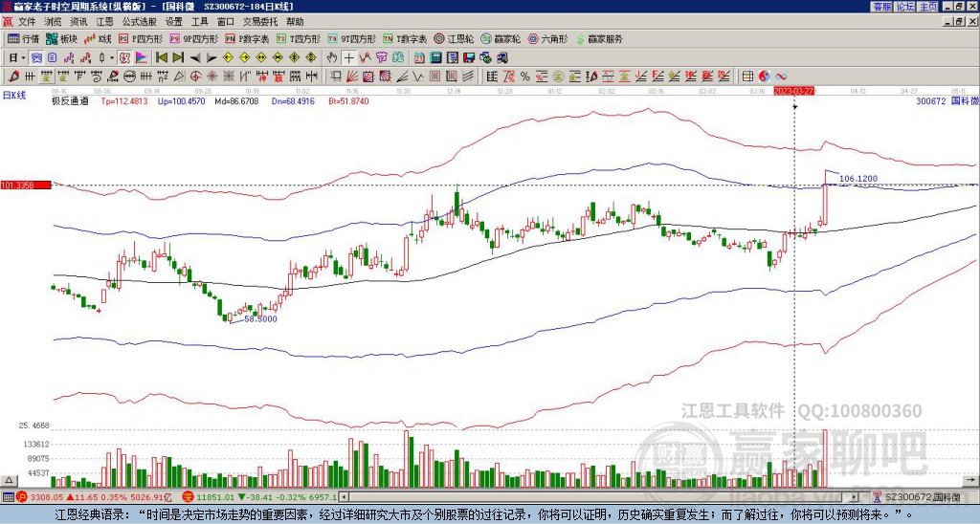Click the black left arrow icon

[195, 58]
